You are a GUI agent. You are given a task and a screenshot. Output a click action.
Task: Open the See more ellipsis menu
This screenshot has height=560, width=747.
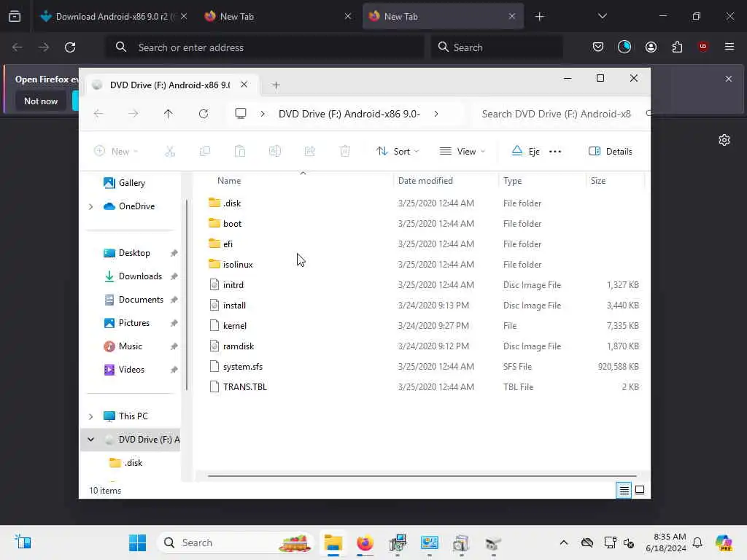(555, 152)
